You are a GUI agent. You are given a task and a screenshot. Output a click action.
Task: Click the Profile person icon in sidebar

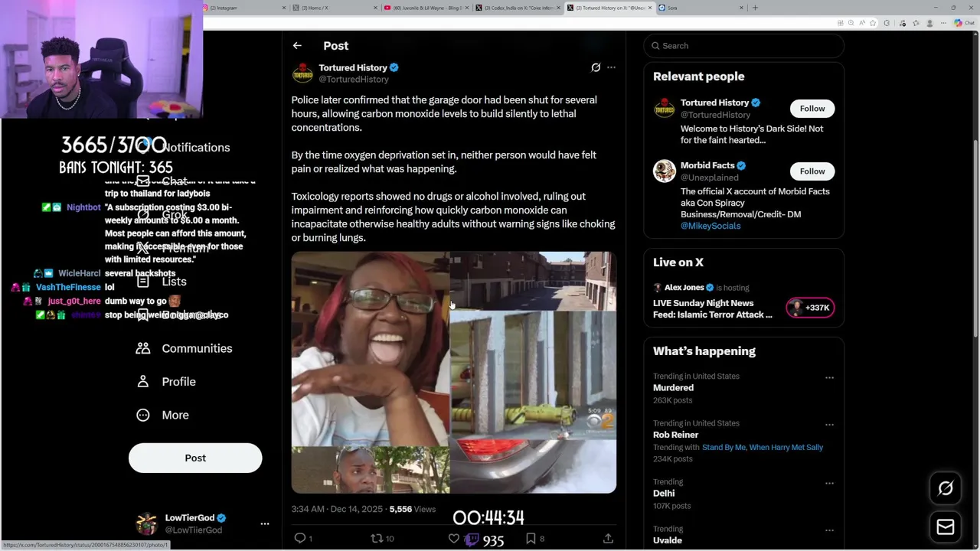(x=143, y=381)
